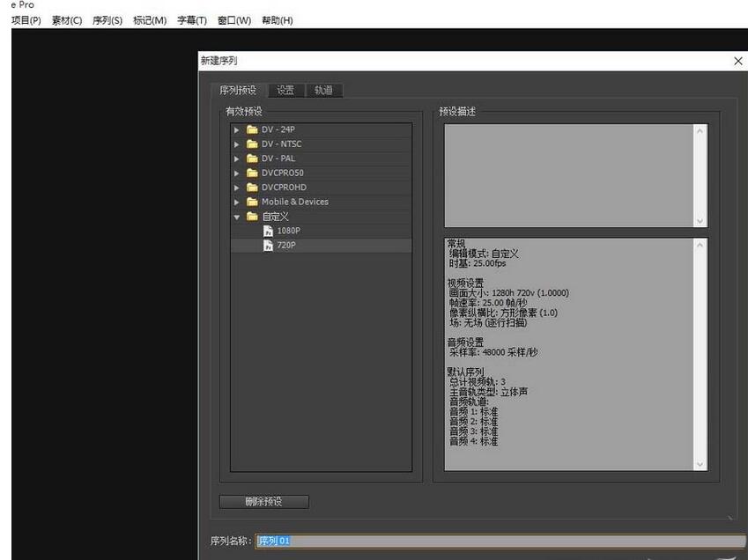Screen dimensions: 748x560
Task: Expand the DV - 24P preset folder
Action: (x=236, y=129)
